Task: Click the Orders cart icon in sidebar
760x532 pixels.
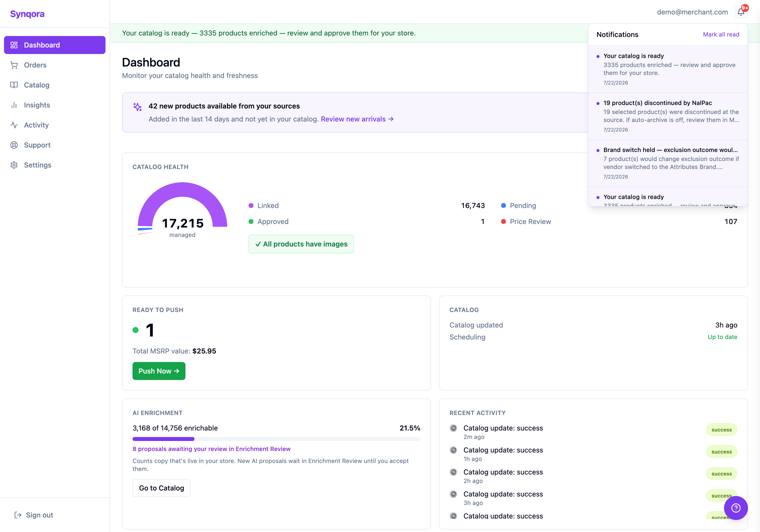Action: tap(14, 65)
